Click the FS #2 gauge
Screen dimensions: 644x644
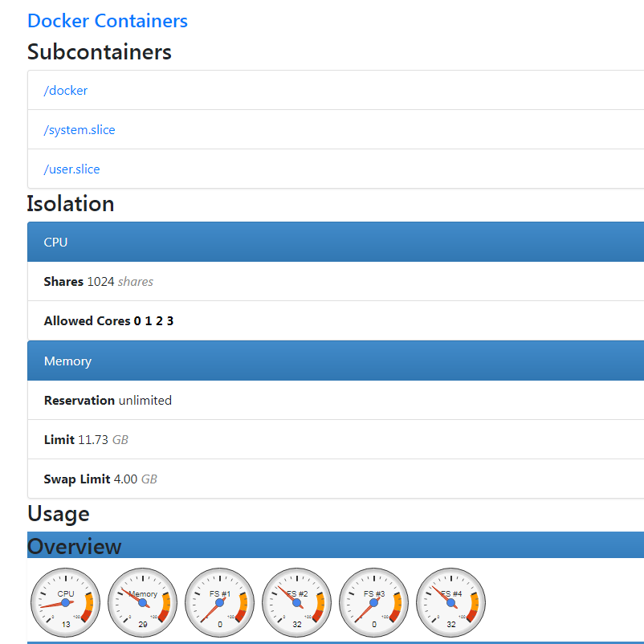click(297, 602)
